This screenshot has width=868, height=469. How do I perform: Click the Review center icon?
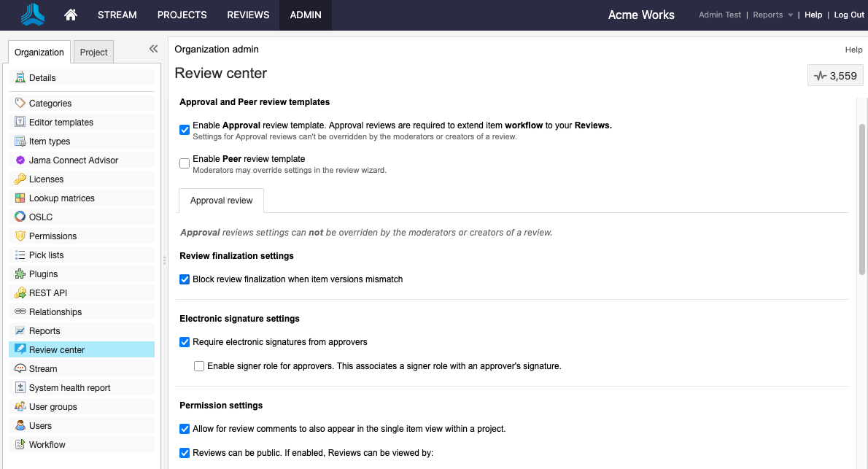point(20,349)
